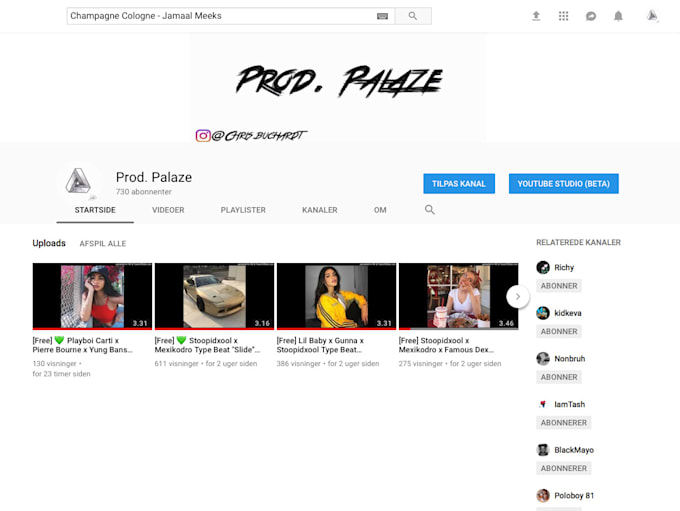Viewport: 680px width, 511px height.
Task: Click '130 visninger' under first video
Action: coord(54,364)
